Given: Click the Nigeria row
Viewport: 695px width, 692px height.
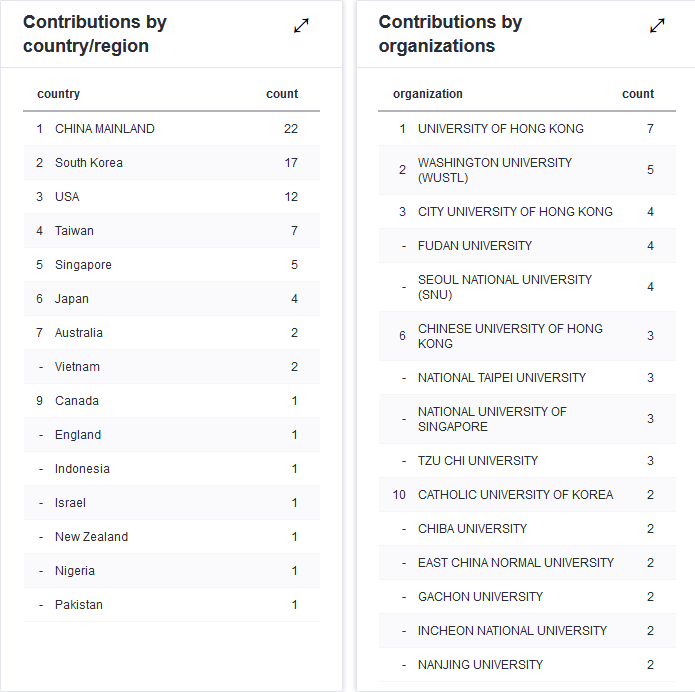Looking at the screenshot, I should tap(75, 571).
